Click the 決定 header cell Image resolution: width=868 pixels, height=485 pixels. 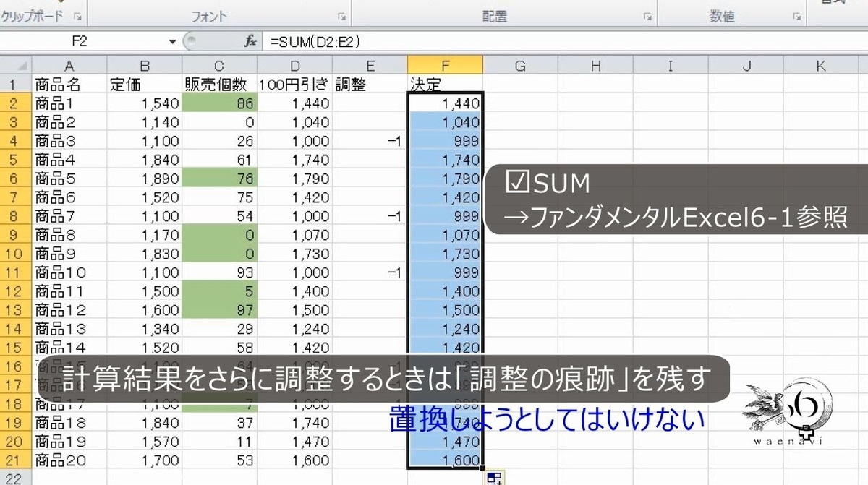(x=445, y=84)
